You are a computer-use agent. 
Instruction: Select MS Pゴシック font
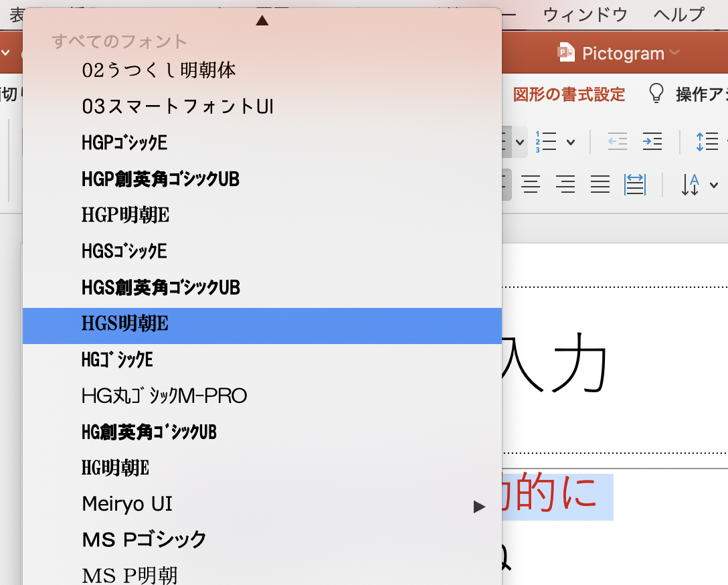[262, 540]
